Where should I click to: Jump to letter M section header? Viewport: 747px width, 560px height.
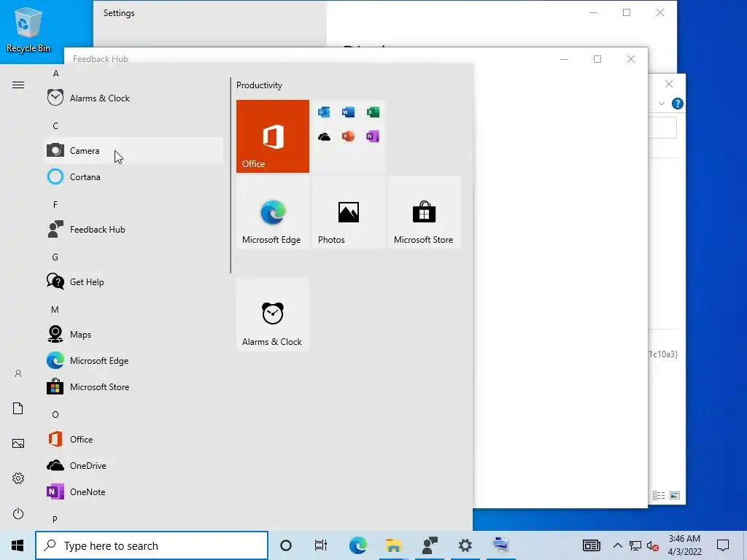(55, 309)
